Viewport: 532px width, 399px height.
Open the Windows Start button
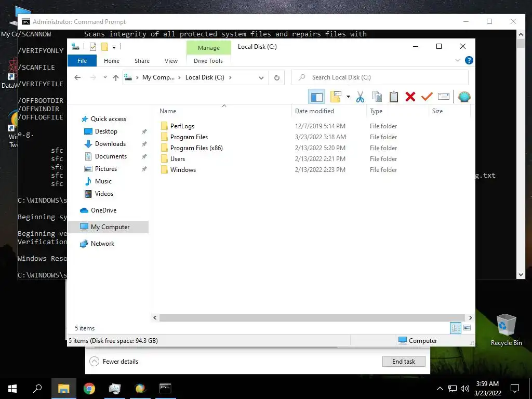click(12, 389)
